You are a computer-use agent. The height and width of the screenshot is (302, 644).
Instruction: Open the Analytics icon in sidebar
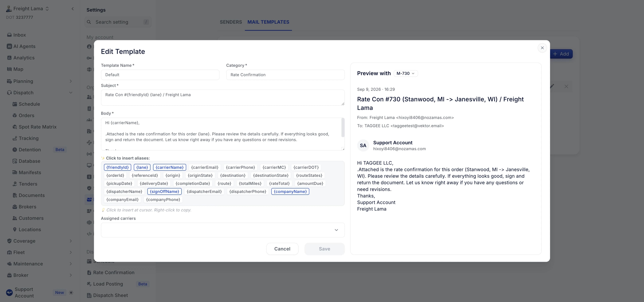click(9, 58)
